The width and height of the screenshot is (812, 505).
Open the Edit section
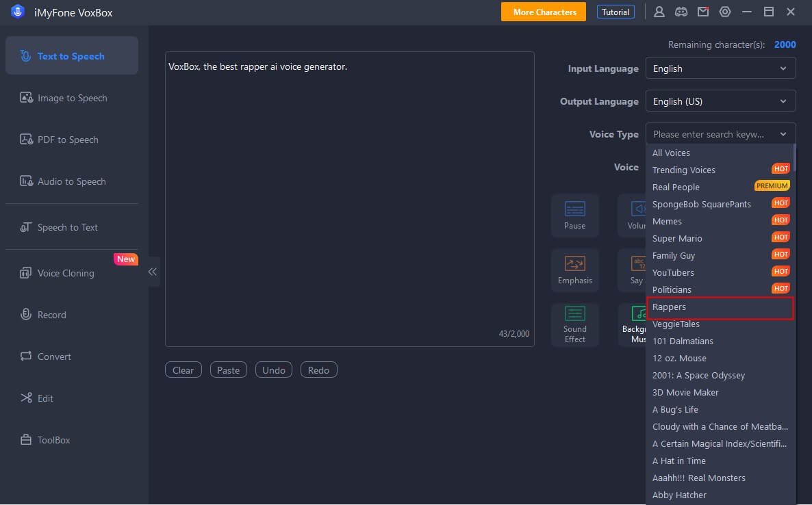coord(72,398)
